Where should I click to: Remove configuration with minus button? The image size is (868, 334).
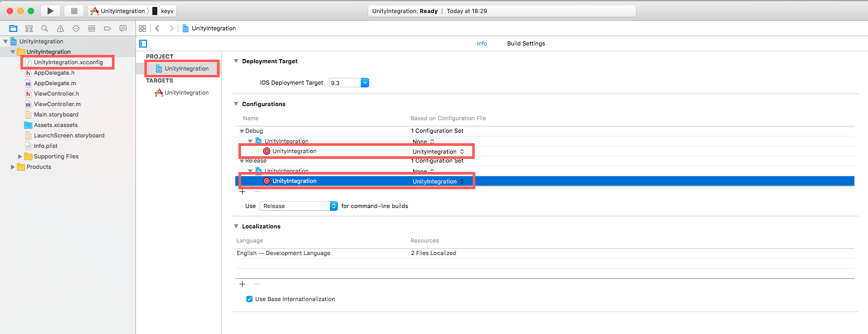tap(257, 192)
